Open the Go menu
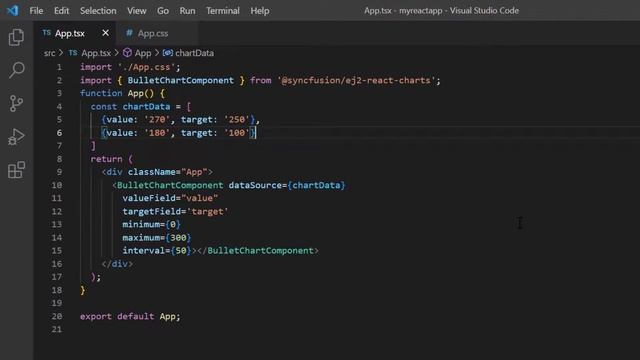Screen dimensions: 640x360 163,11
